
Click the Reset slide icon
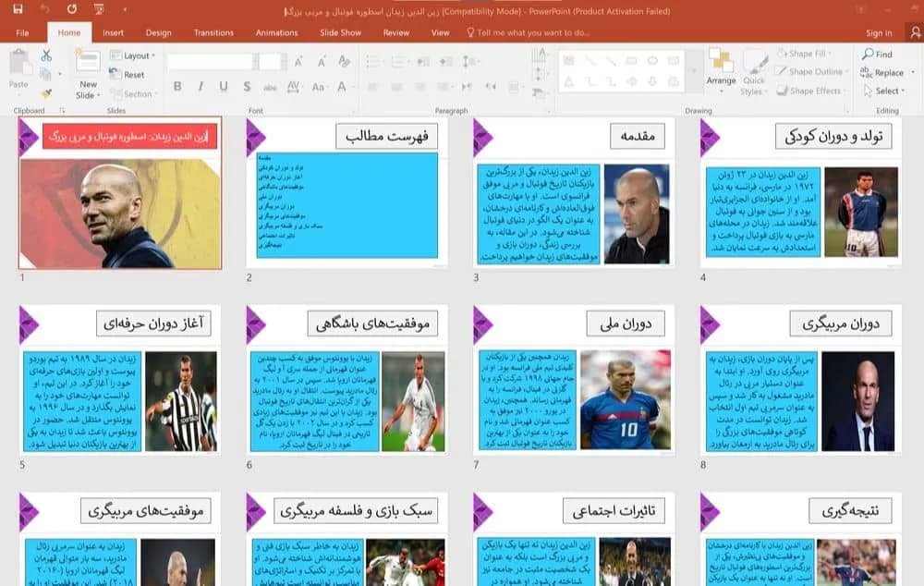(x=115, y=74)
